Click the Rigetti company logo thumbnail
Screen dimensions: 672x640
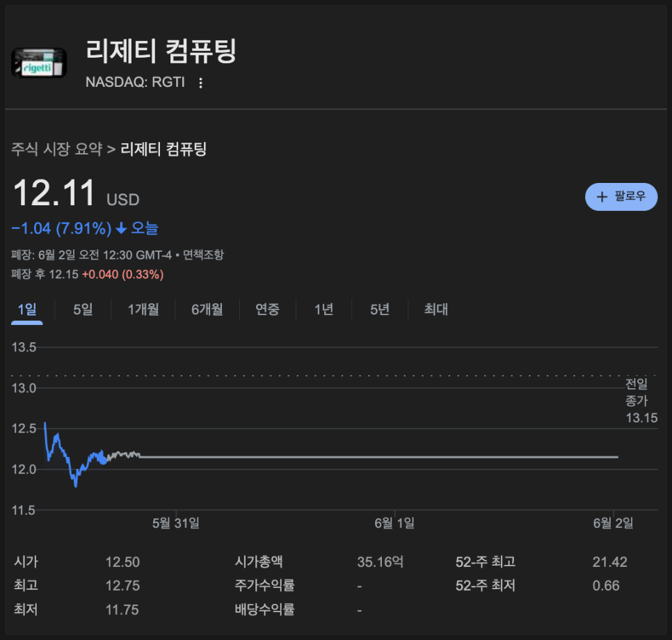(39, 63)
